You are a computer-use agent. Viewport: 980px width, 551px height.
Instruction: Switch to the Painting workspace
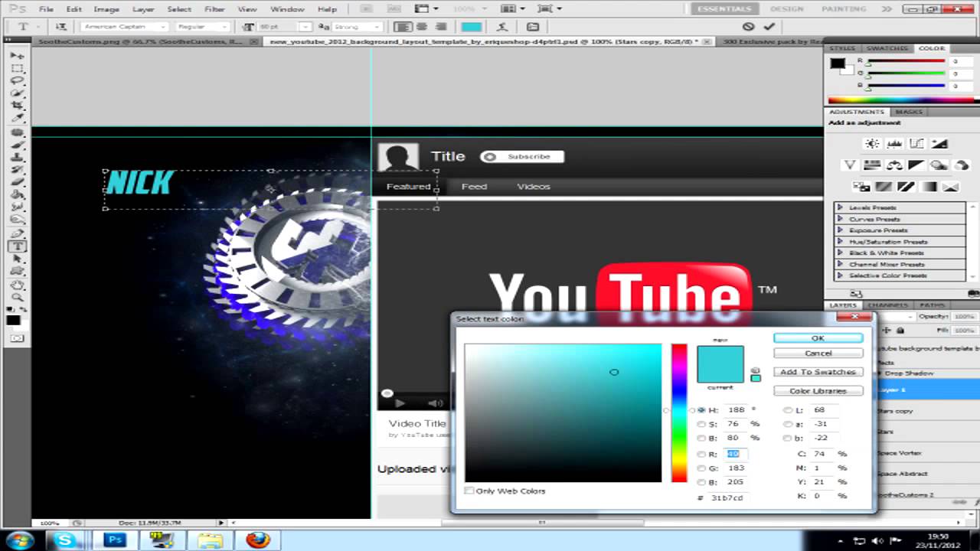click(844, 9)
